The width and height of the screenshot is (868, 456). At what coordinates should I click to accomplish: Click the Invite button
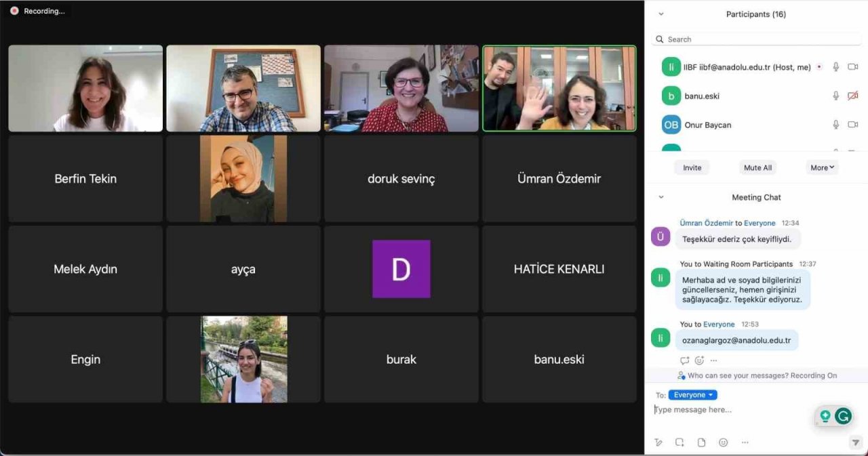[x=692, y=167]
